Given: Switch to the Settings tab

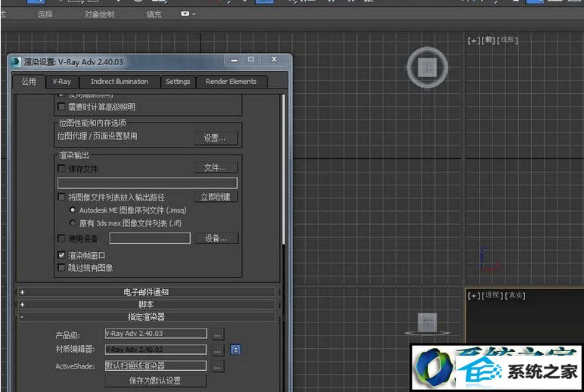Looking at the screenshot, I should [178, 82].
